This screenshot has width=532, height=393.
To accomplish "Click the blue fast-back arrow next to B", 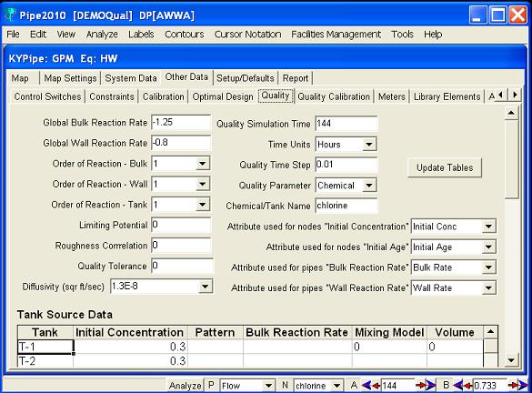I will (457, 385).
